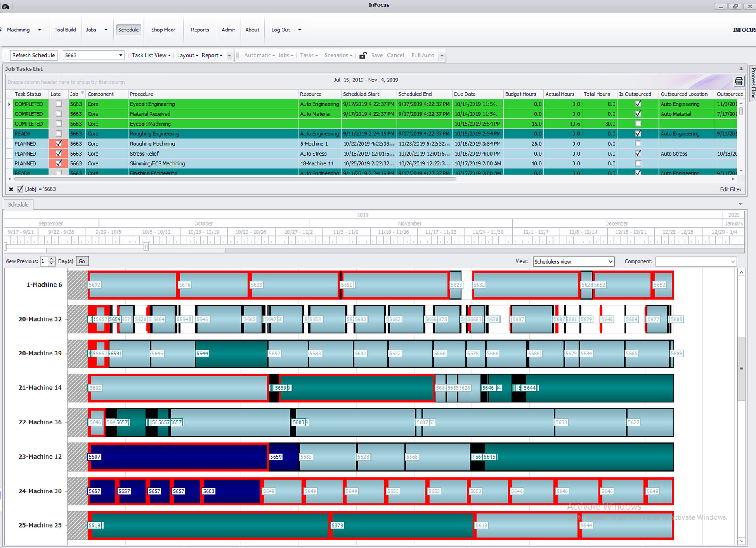Click inside the Component input field
The height and width of the screenshot is (548, 756).
695,261
